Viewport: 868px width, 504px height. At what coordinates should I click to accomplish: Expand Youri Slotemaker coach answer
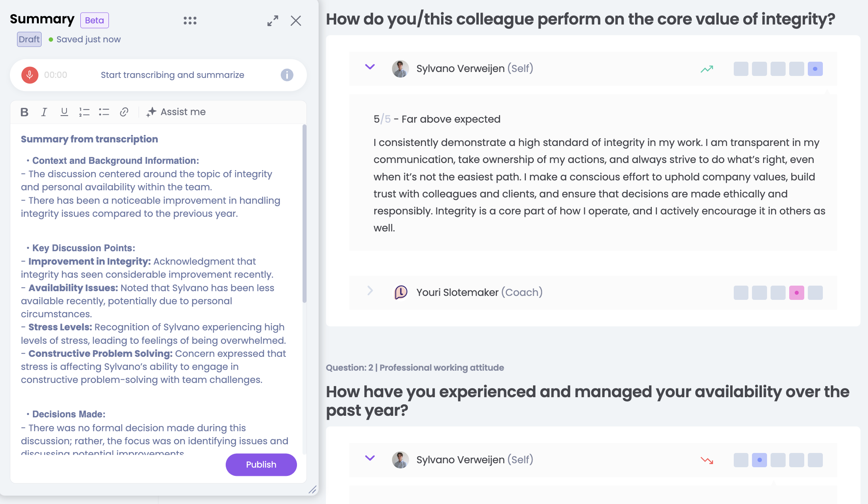click(370, 291)
